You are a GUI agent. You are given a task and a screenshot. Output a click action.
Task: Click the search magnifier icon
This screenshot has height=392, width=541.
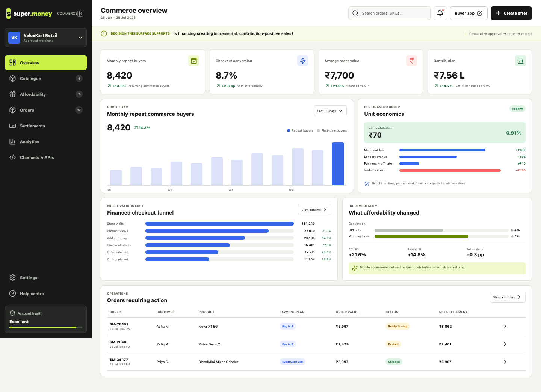pos(355,13)
